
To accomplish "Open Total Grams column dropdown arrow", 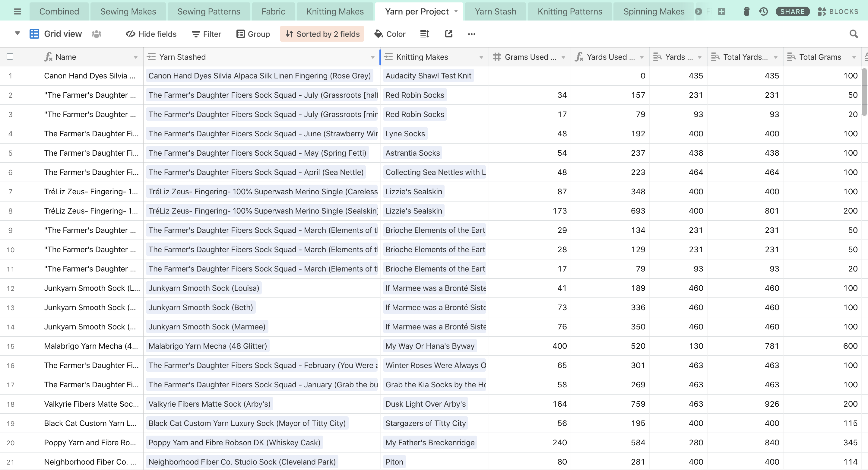I will point(854,57).
